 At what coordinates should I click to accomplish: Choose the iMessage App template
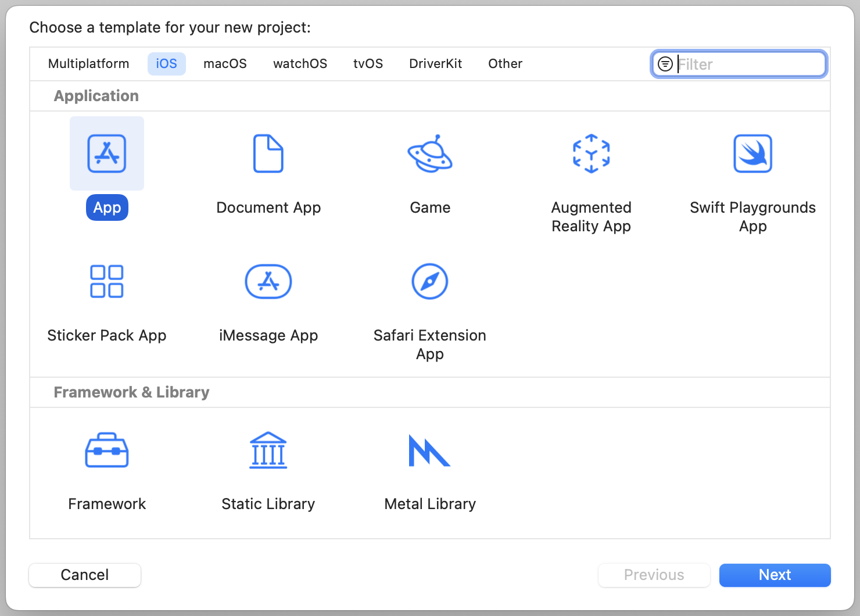click(268, 281)
